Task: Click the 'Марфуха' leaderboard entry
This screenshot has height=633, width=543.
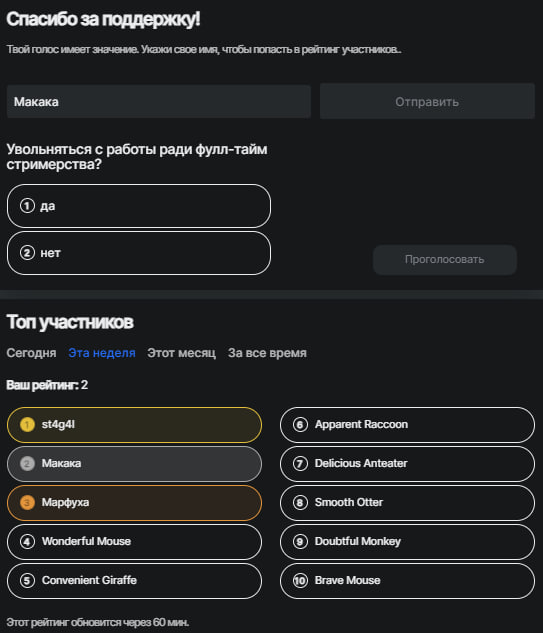Action: click(134, 503)
